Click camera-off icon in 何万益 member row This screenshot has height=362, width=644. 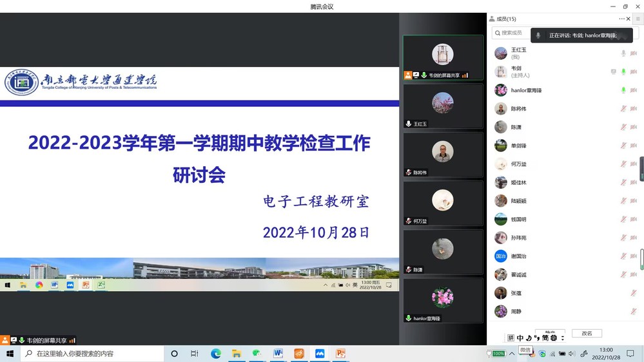[634, 164]
